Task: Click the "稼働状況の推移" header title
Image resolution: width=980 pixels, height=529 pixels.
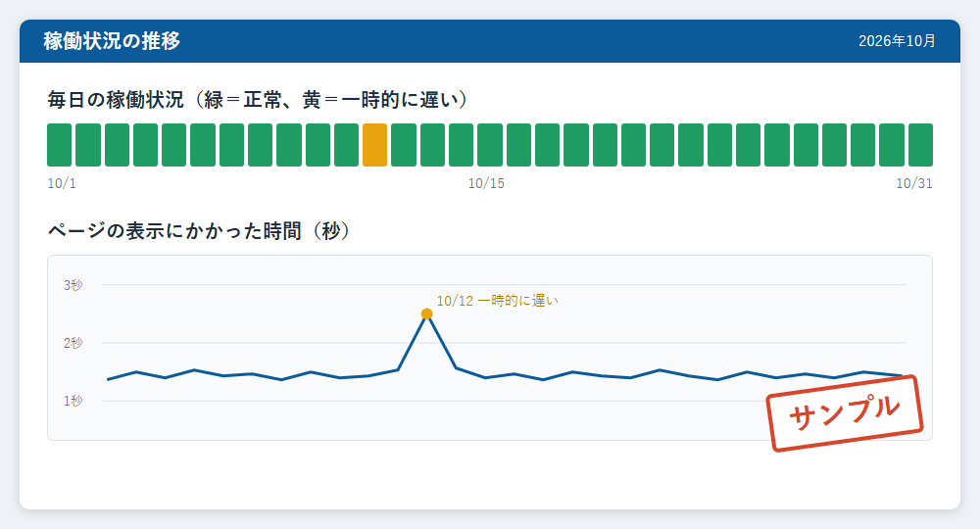Action: (112, 41)
